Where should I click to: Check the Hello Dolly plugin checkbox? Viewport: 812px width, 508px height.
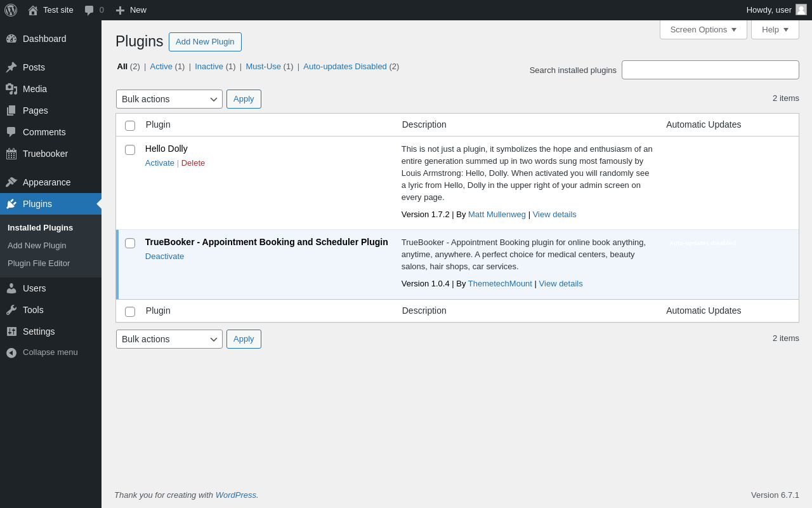[130, 150]
